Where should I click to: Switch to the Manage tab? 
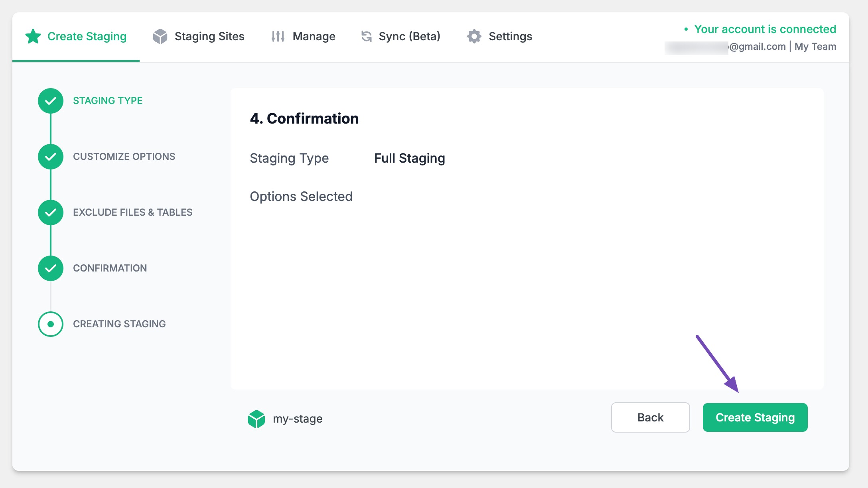click(314, 36)
